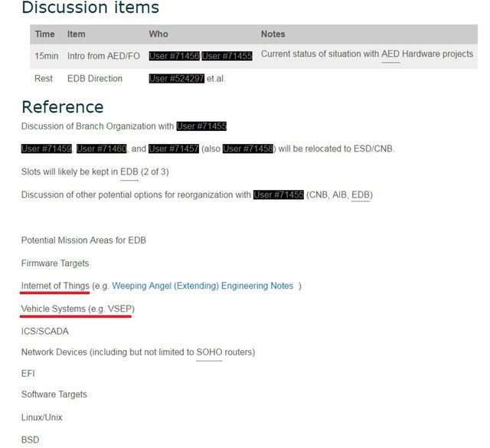Click redacted 'User #71460' name
Screen dimensions: 490x448
102,149
